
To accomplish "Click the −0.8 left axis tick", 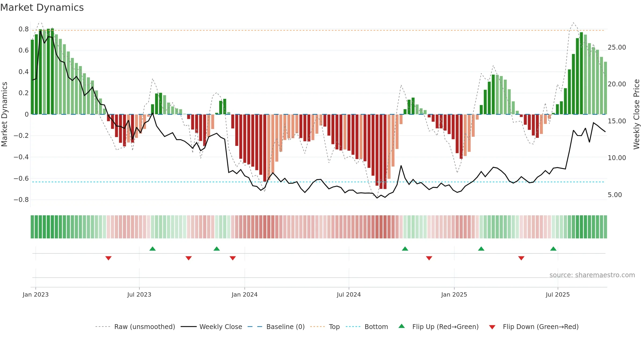I will [21, 200].
